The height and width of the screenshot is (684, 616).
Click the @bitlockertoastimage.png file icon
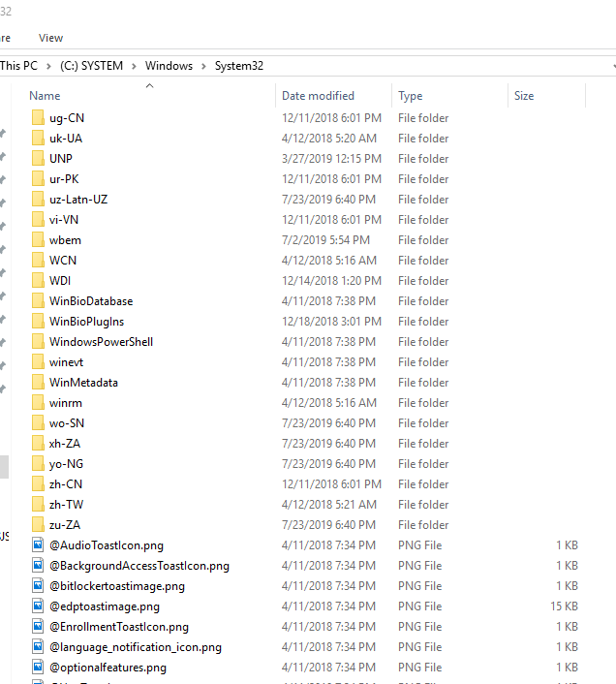point(38,586)
